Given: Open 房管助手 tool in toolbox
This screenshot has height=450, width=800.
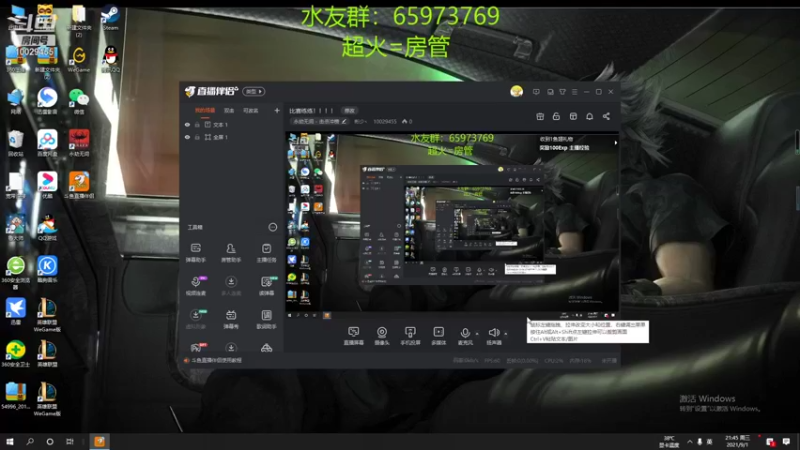Looking at the screenshot, I should 231,253.
